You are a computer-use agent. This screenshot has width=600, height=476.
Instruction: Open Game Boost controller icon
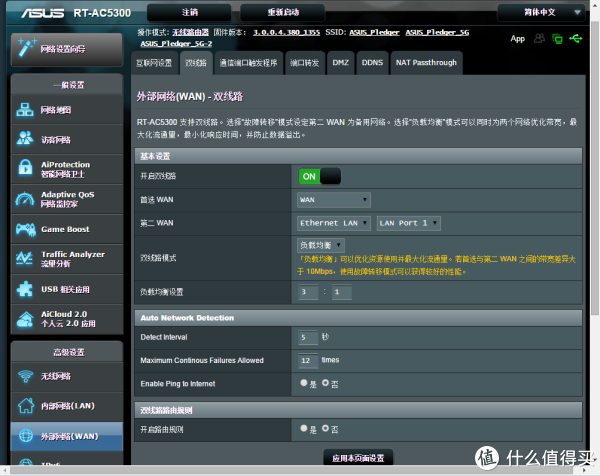point(26,229)
